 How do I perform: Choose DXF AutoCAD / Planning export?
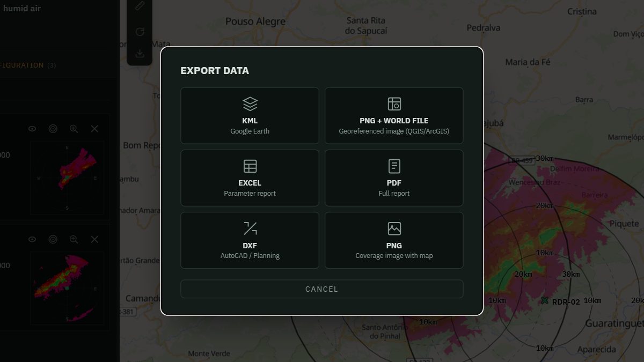(x=250, y=240)
